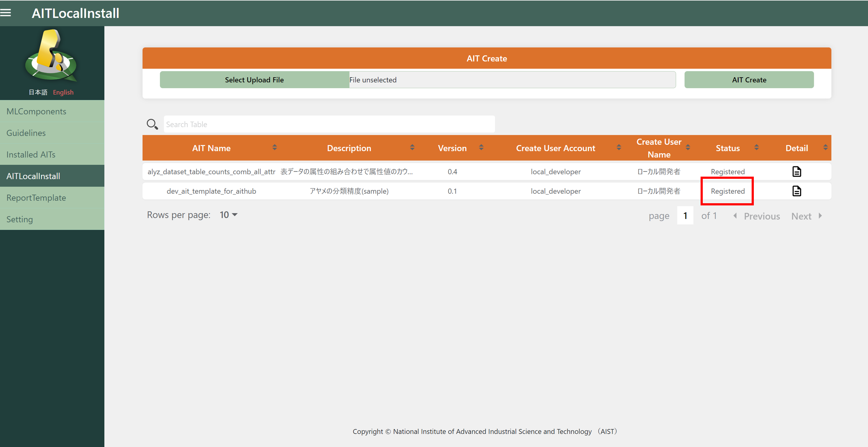Image resolution: width=868 pixels, height=447 pixels.
Task: Sort table by Description arrows
Action: point(412,148)
